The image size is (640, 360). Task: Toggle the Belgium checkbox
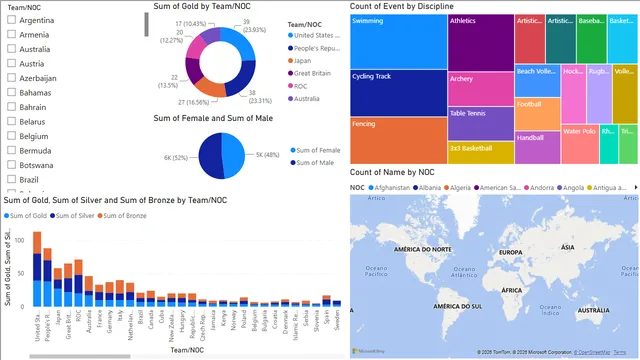click(x=12, y=136)
